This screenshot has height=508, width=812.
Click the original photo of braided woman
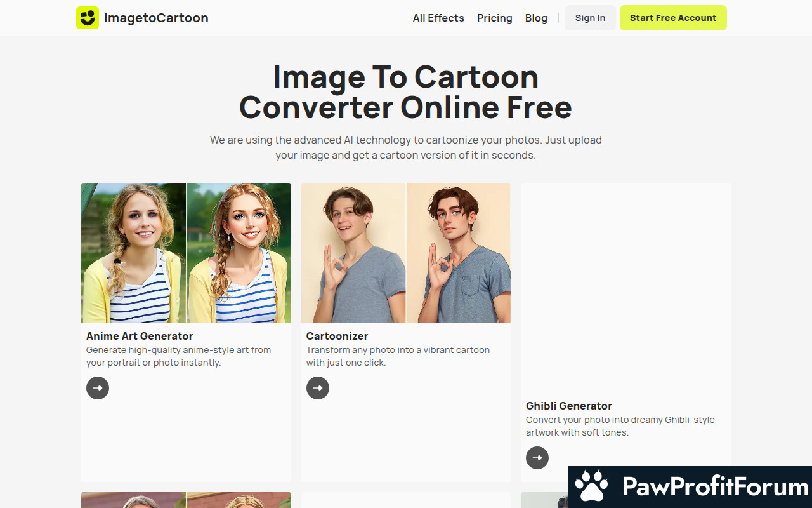[133, 253]
